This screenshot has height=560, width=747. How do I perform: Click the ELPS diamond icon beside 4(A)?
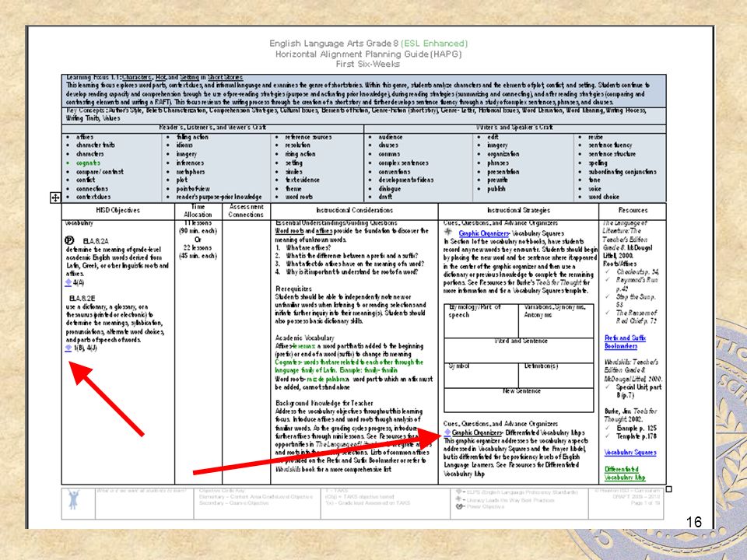pyautogui.click(x=68, y=282)
